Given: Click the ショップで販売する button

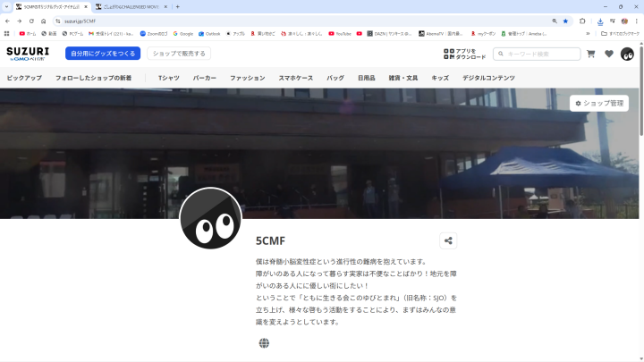Looking at the screenshot, I should click(x=179, y=54).
